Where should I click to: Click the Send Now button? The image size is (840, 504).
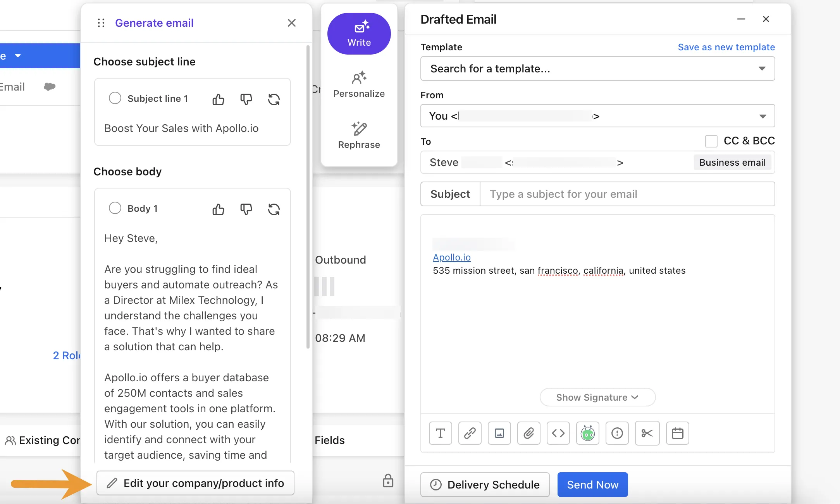(x=593, y=485)
